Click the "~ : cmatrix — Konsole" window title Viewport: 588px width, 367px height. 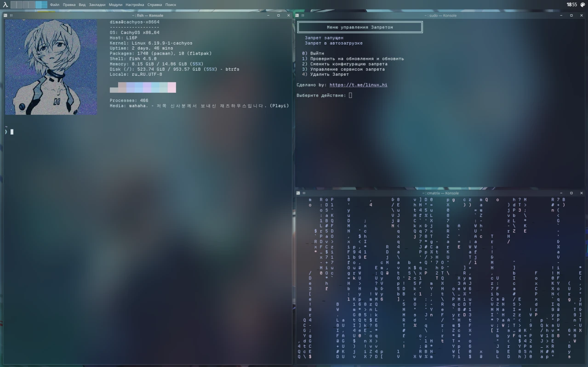tap(440, 193)
